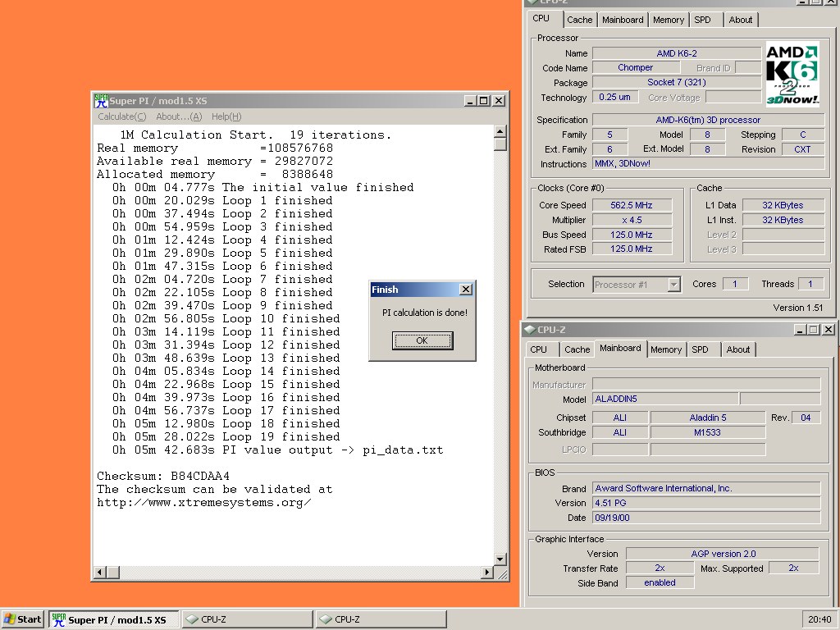Click the BIOS Version value 4.51 PG

pyautogui.click(x=706, y=503)
